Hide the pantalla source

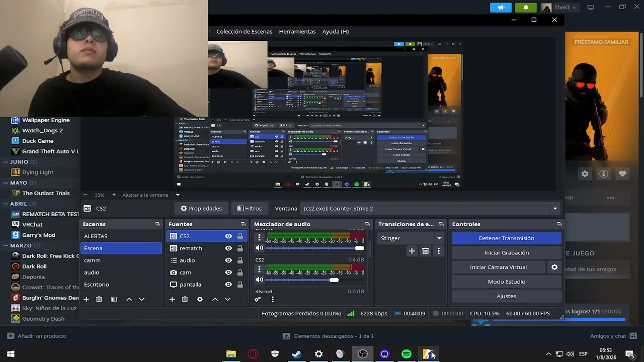point(228,285)
